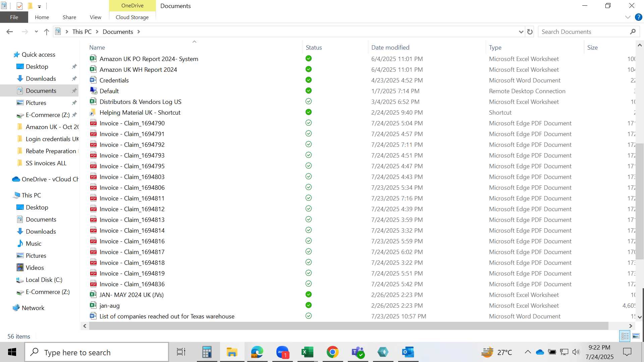Open E-Commerce (Z:) pinned in Quick access

coord(48,115)
